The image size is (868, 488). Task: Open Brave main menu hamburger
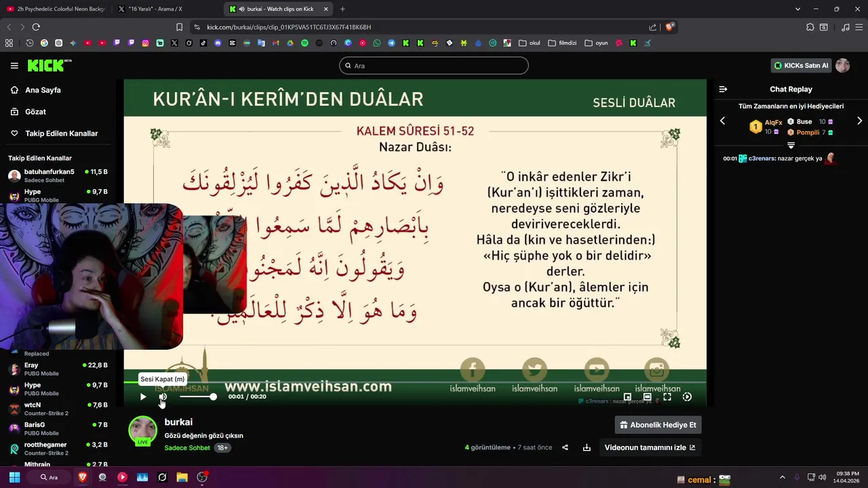pyautogui.click(x=859, y=27)
